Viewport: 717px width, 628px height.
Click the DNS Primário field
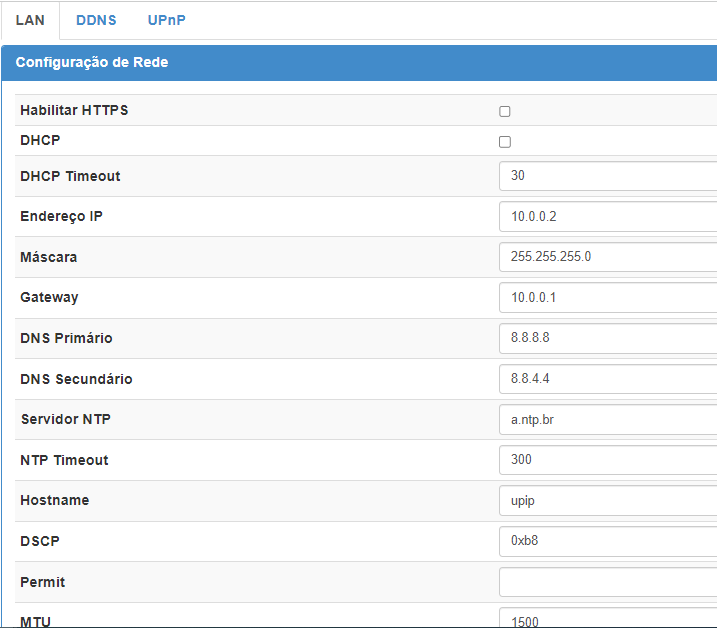pos(607,338)
